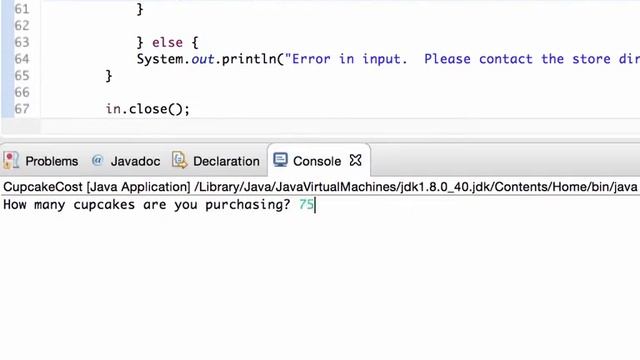Switch to the Problems tab
The image size is (640, 360).
tap(41, 161)
